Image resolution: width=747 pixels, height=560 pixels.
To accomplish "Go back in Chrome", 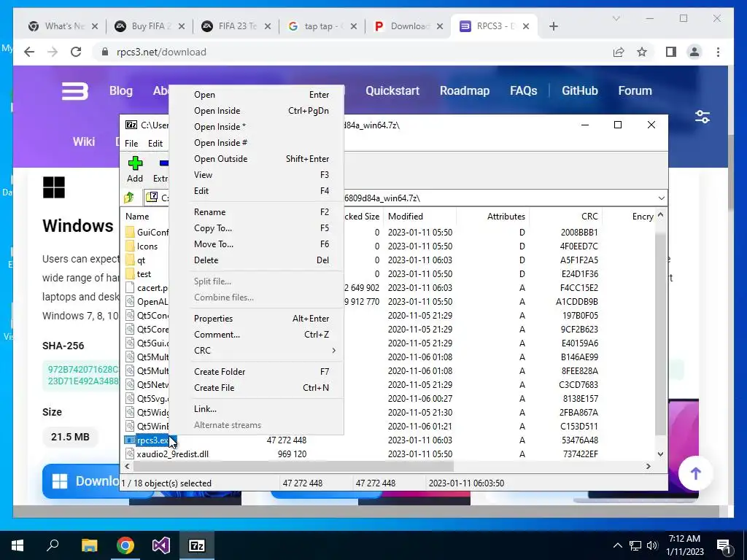I will pyautogui.click(x=29, y=52).
